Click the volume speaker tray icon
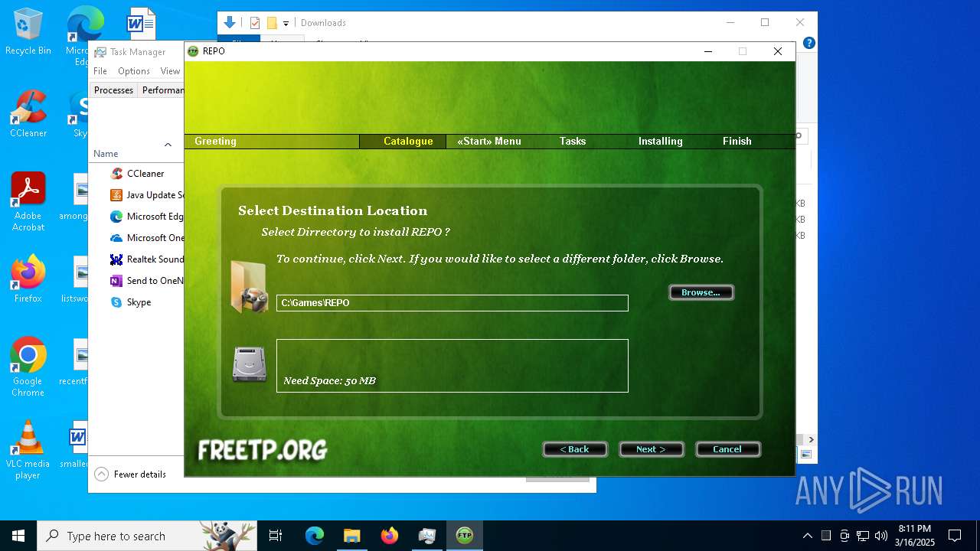Screen dimensions: 980x551 tap(881, 536)
